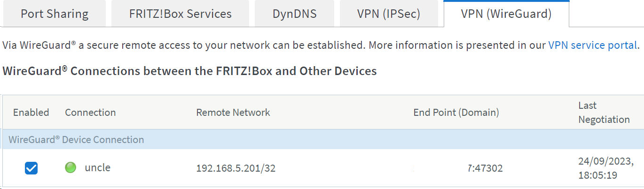Click the 192.168.5.201/32 remote network entry
This screenshot has height=189, width=644.
click(x=236, y=168)
